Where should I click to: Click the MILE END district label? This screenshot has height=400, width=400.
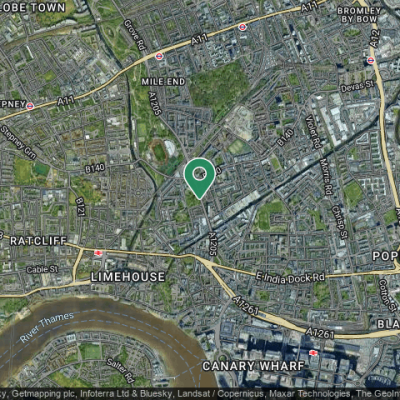click(x=163, y=82)
